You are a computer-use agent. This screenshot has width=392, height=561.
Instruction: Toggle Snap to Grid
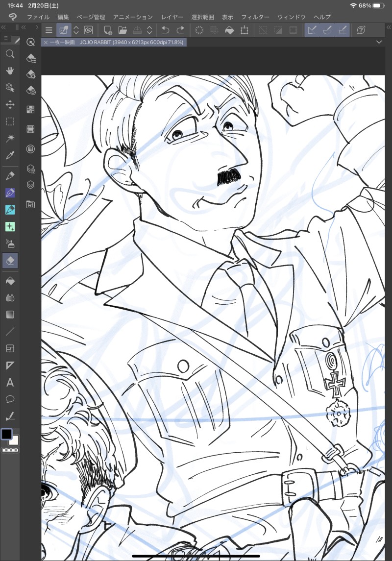343,30
